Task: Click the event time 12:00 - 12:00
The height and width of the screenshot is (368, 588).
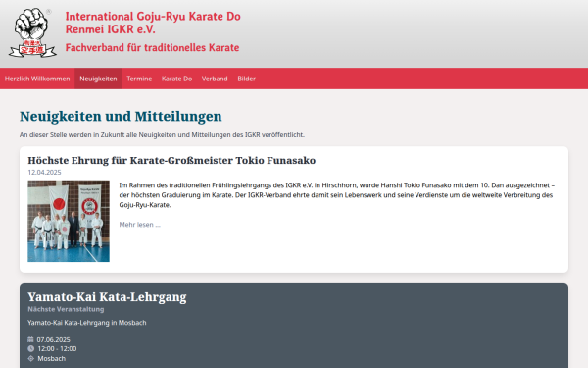Action: click(57, 348)
